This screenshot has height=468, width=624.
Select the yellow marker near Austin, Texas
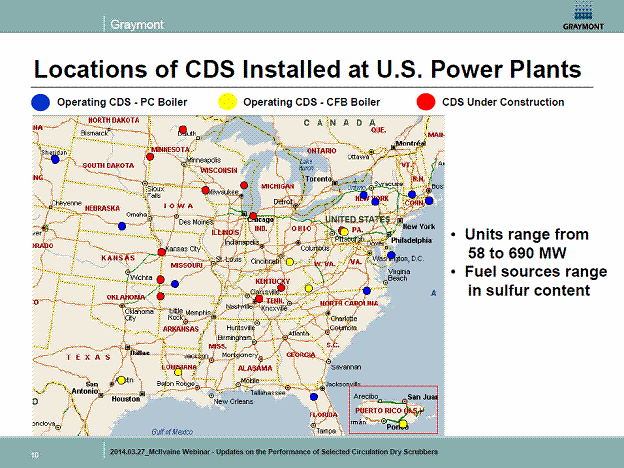(121, 380)
